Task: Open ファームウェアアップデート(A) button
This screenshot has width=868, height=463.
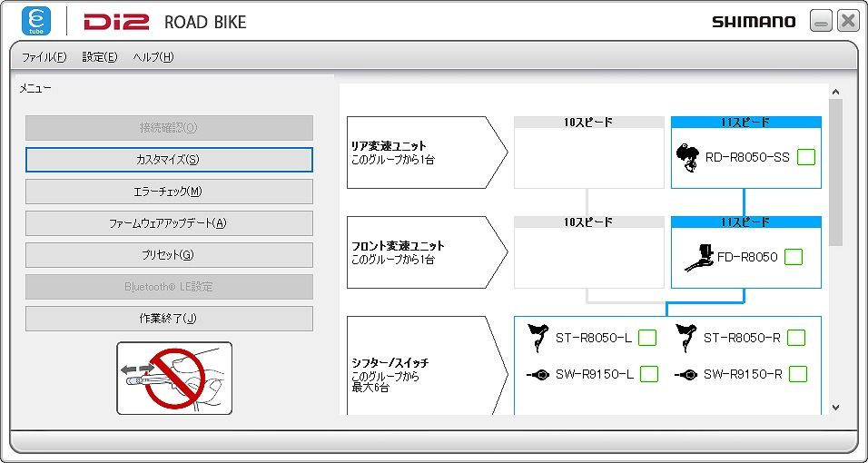Action: point(169,223)
